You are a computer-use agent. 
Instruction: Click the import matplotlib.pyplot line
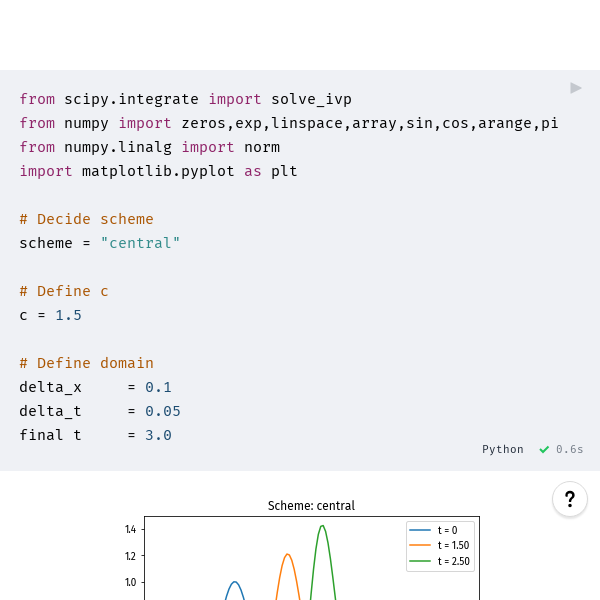point(158,171)
